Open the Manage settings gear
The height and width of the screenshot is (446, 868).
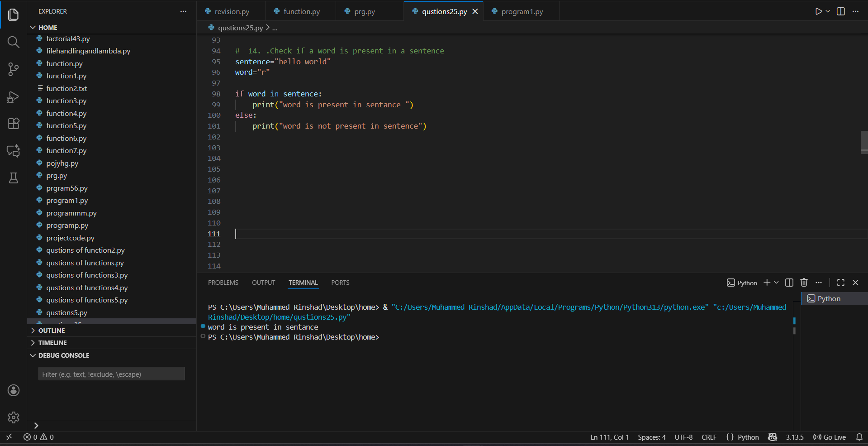coord(13,417)
